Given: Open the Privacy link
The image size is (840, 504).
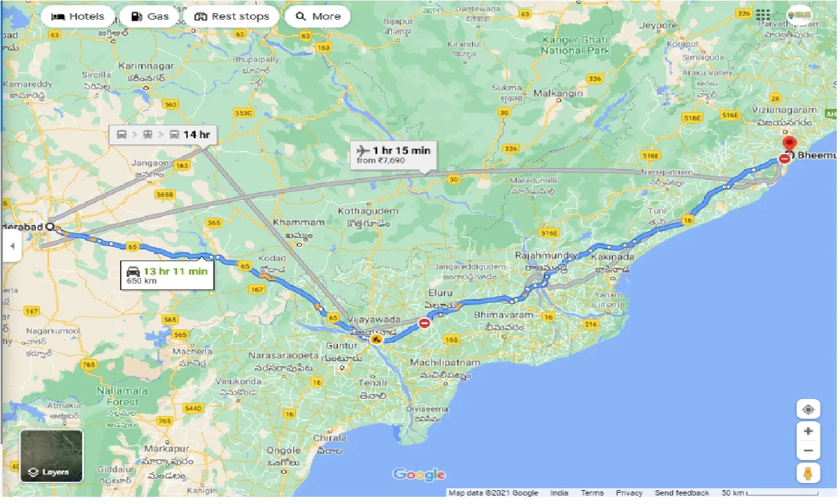Looking at the screenshot, I should tap(629, 493).
